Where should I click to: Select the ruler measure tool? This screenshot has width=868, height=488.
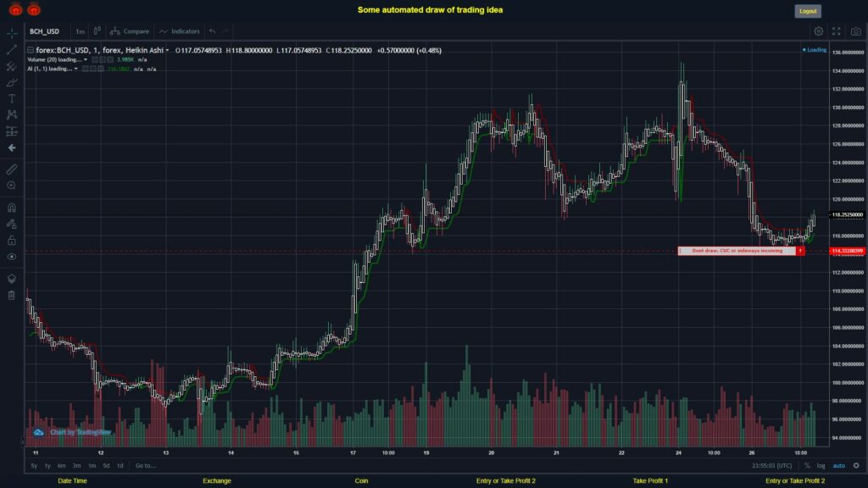coord(12,169)
